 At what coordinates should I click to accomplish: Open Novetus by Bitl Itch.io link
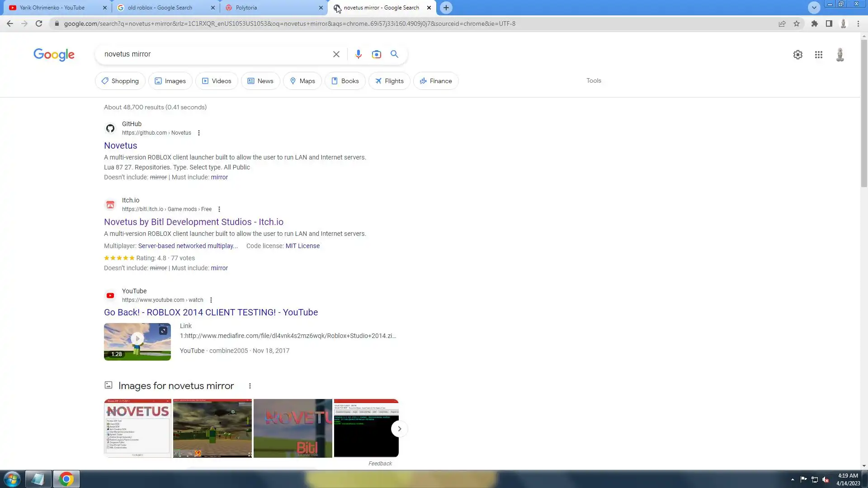193,222
